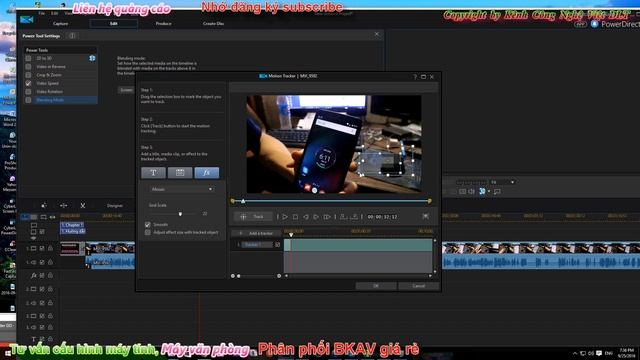Viewport: 640px width, 360px height.
Task: Open the File menu
Action: 42,13
